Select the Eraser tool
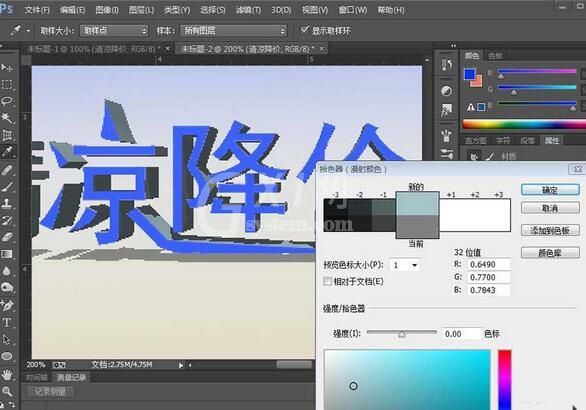The image size is (586, 410). click(x=7, y=237)
